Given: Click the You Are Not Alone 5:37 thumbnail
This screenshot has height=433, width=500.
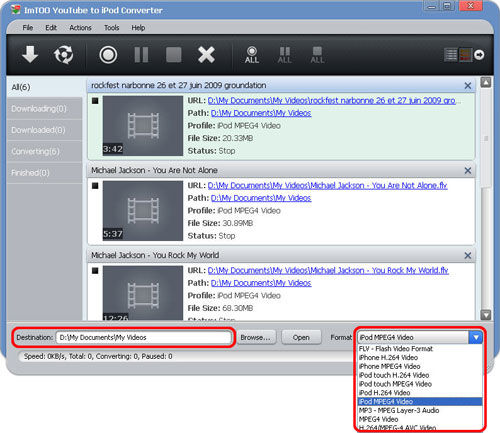Looking at the screenshot, I should [143, 211].
